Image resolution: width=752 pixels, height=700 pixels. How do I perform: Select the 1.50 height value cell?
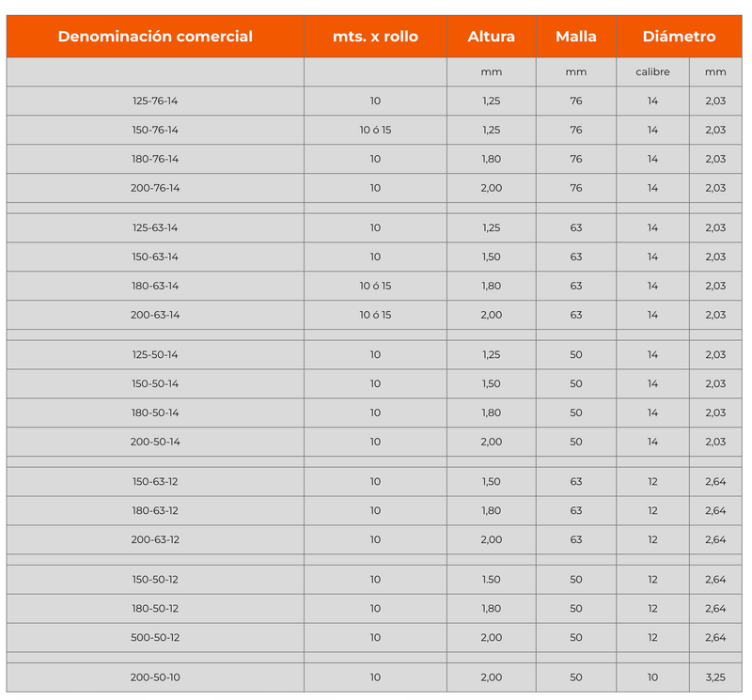(491, 579)
